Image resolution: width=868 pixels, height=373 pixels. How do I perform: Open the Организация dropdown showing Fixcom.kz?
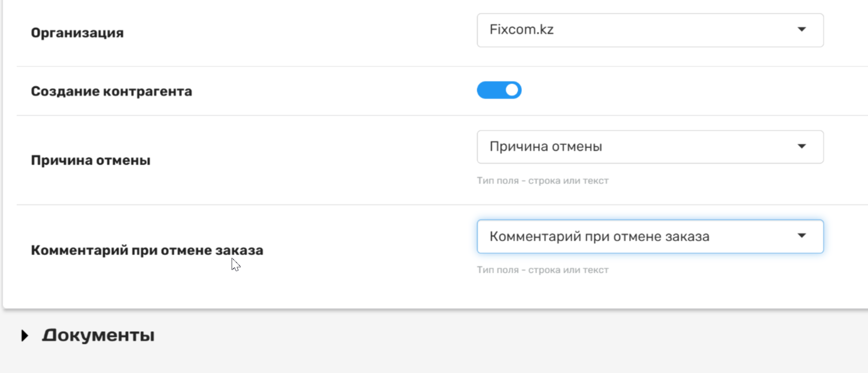click(649, 30)
